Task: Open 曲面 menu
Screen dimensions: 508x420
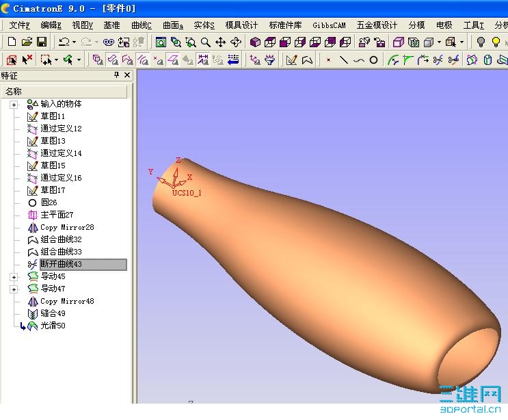Action: pos(173,25)
